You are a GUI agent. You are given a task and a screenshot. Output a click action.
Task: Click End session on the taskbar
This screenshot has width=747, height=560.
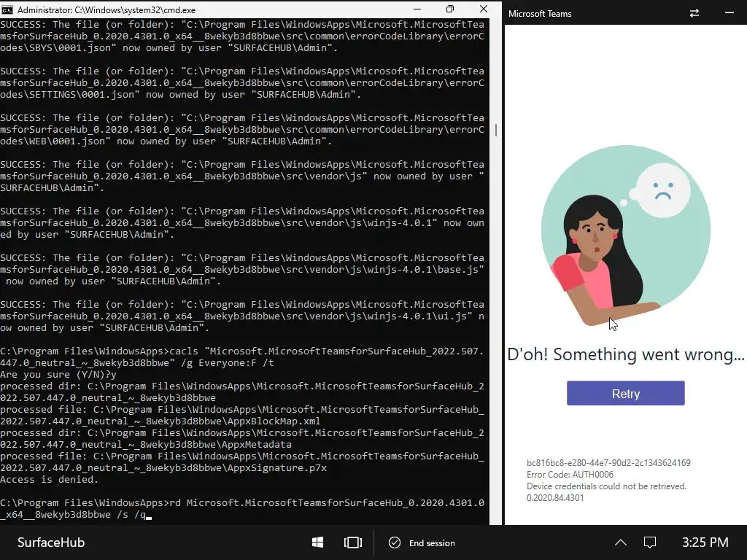(x=422, y=542)
